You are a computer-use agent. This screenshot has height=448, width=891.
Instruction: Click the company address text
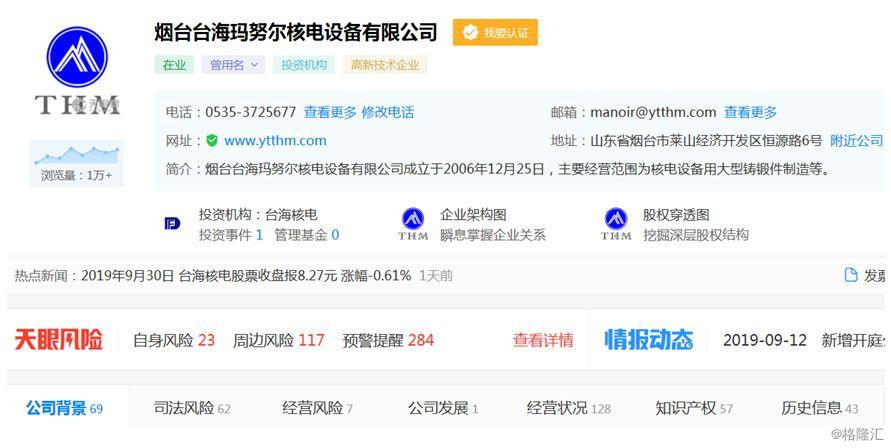(706, 140)
